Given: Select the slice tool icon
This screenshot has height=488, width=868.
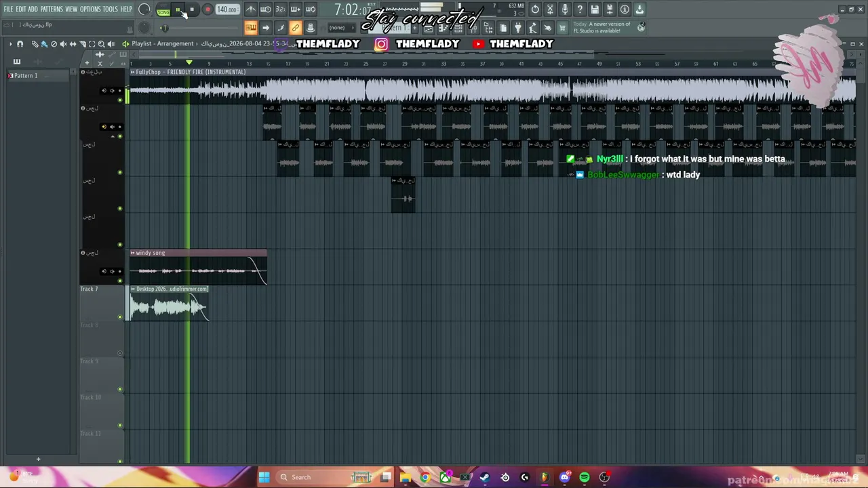Looking at the screenshot, I should 82,44.
